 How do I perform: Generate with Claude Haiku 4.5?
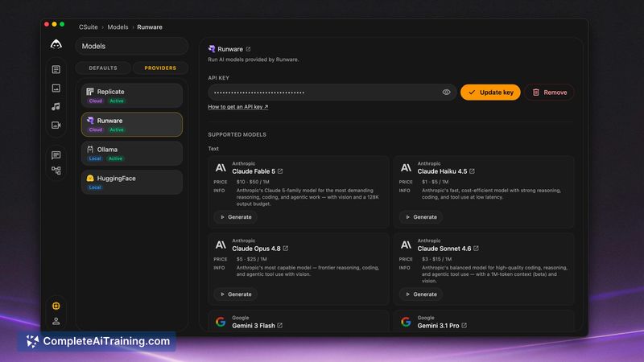click(421, 217)
